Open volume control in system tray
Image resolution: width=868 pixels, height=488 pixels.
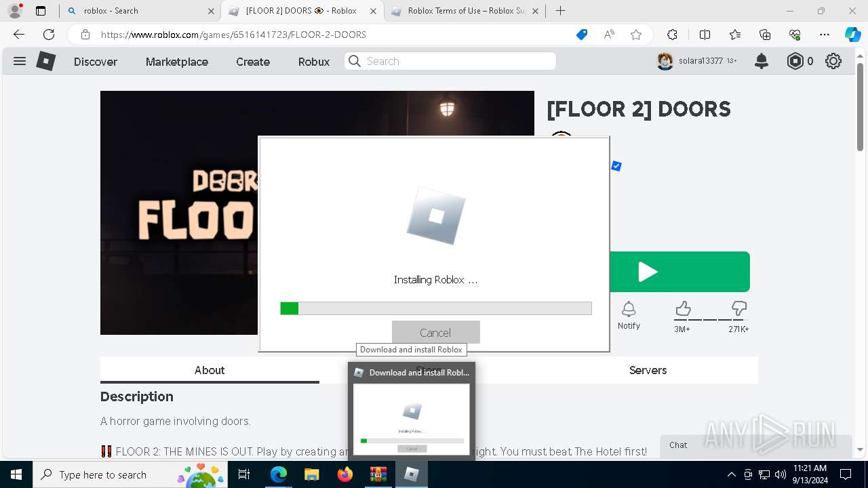click(781, 474)
